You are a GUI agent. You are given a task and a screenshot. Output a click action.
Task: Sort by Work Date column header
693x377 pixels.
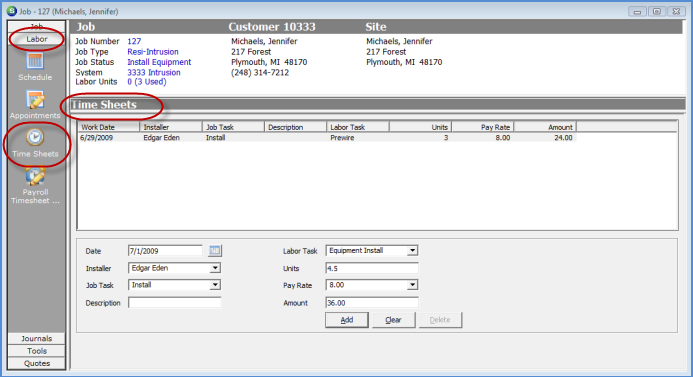[x=109, y=127]
